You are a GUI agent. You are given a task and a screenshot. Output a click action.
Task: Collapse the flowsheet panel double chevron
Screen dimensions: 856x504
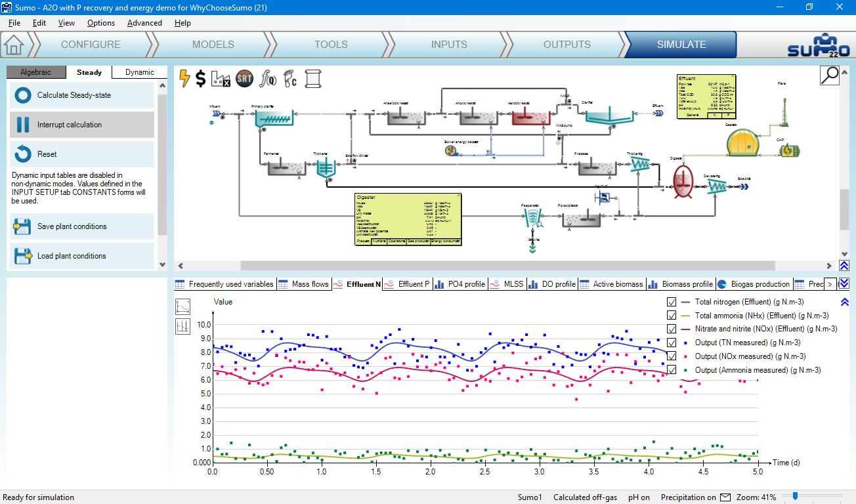click(844, 266)
